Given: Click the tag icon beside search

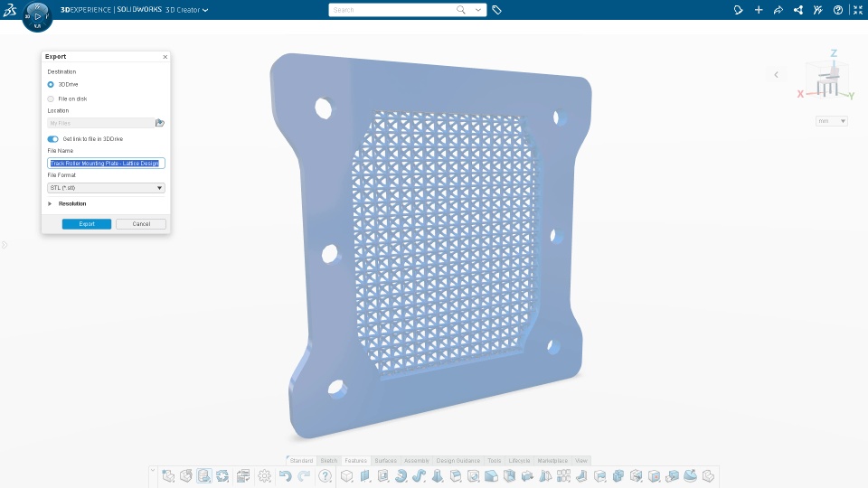Looking at the screenshot, I should (x=496, y=10).
